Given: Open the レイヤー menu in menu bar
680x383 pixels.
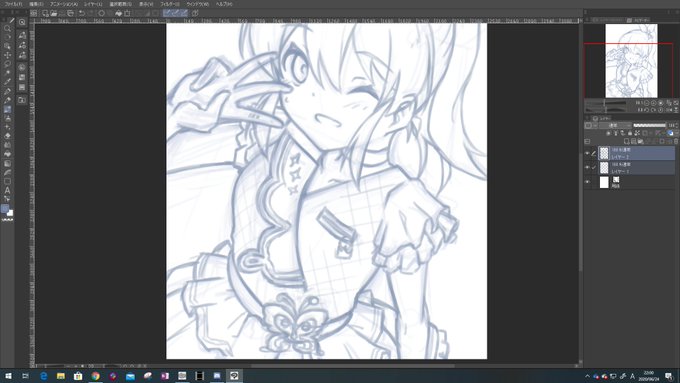Looking at the screenshot, I should [93, 4].
